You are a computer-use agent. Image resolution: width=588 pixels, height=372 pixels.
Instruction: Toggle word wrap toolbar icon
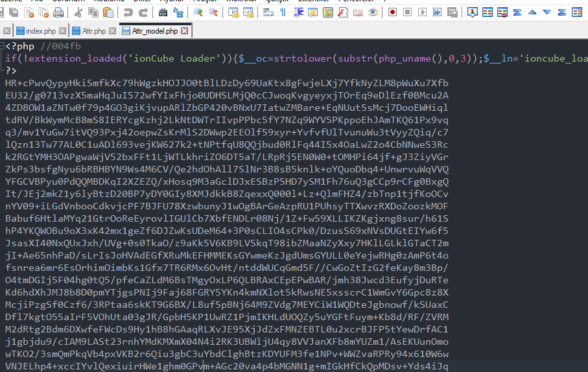coord(268,12)
